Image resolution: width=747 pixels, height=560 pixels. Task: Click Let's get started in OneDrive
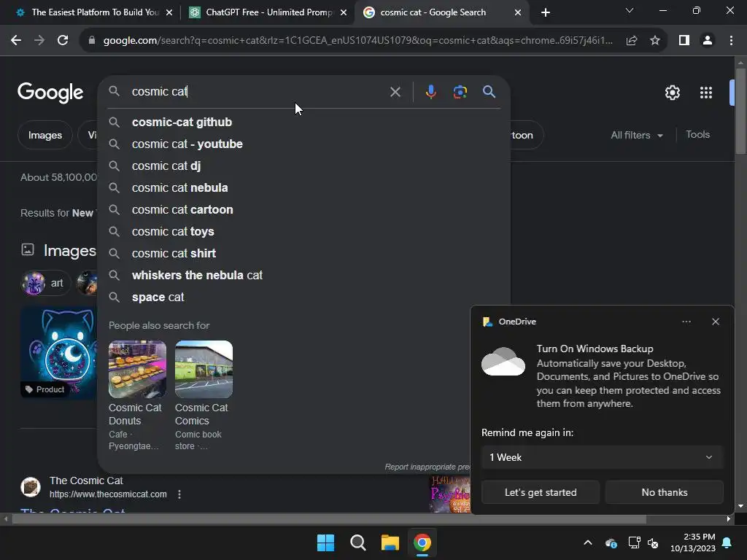541,492
